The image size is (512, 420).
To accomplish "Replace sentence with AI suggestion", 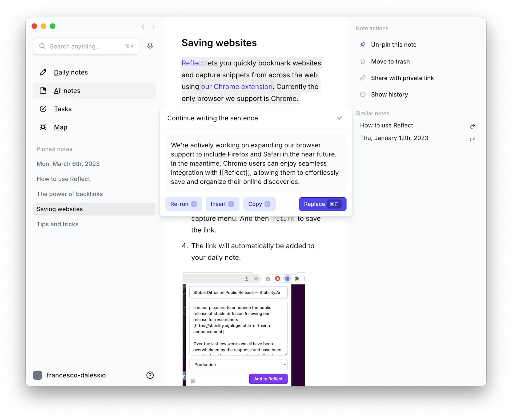I will click(x=322, y=204).
